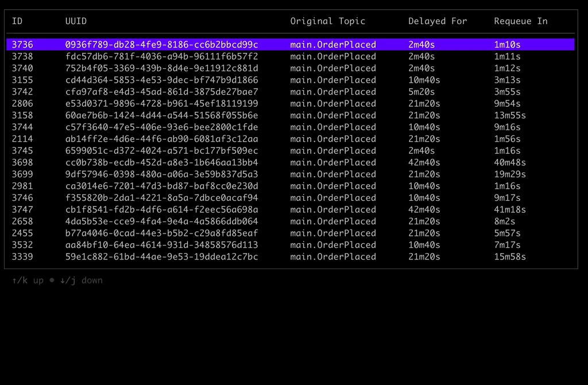Click row ID 3532
588x385 pixels.
pos(290,245)
